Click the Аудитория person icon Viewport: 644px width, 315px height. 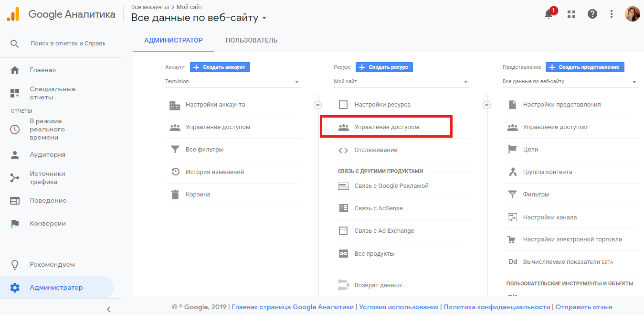[x=15, y=155]
